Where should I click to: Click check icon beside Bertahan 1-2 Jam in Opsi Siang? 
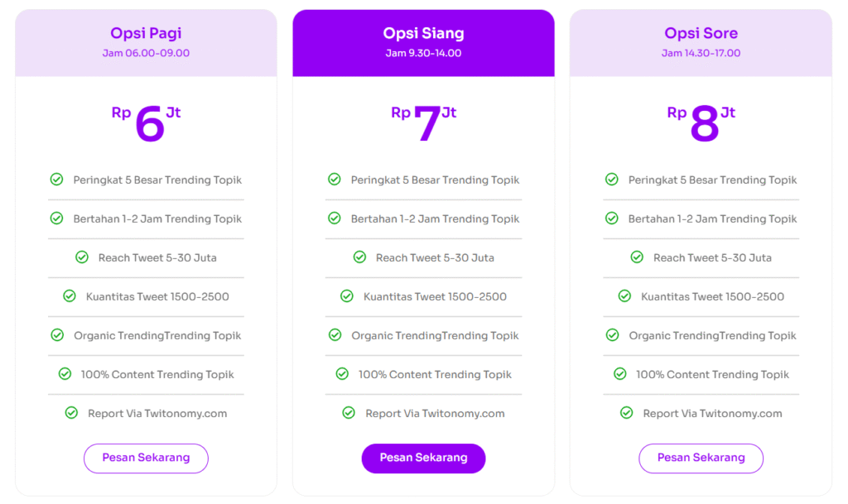pyautogui.click(x=335, y=218)
